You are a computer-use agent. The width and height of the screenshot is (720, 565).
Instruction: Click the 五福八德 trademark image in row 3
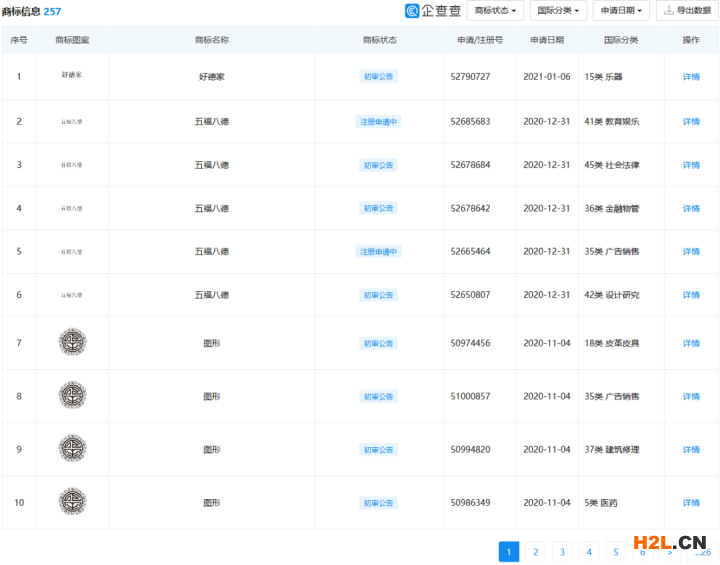pos(72,165)
